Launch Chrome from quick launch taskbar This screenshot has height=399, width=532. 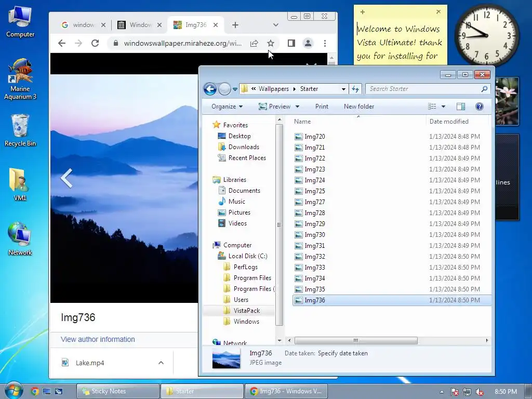35,391
